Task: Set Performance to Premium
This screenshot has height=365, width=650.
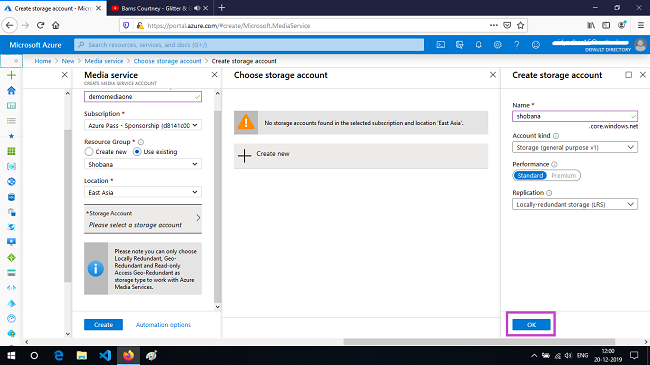Action: 563,175
